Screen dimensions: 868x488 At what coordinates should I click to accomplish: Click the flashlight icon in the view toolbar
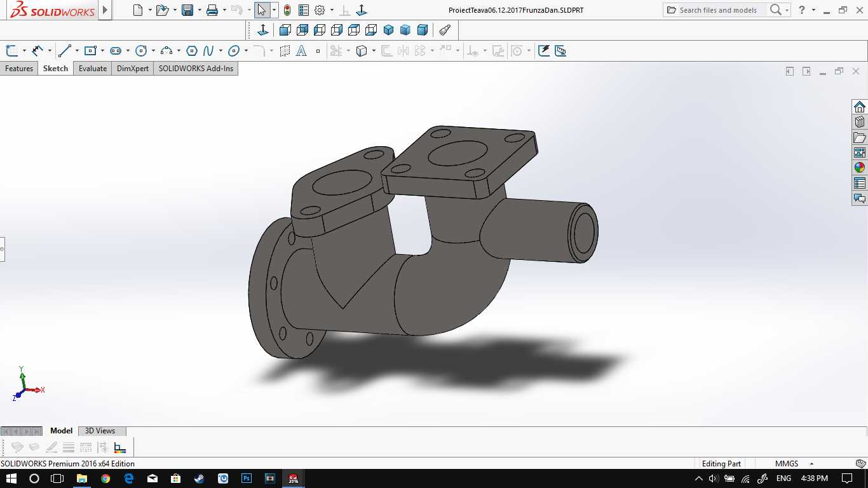[445, 30]
